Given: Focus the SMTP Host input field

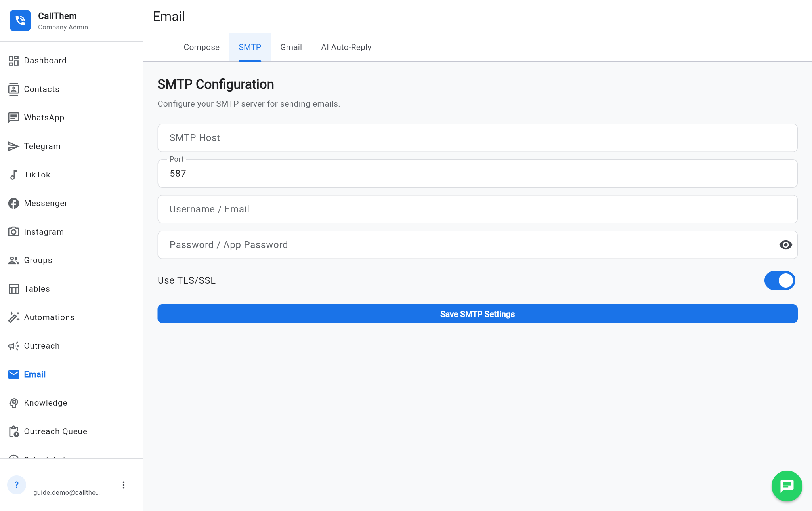Looking at the screenshot, I should coord(477,138).
